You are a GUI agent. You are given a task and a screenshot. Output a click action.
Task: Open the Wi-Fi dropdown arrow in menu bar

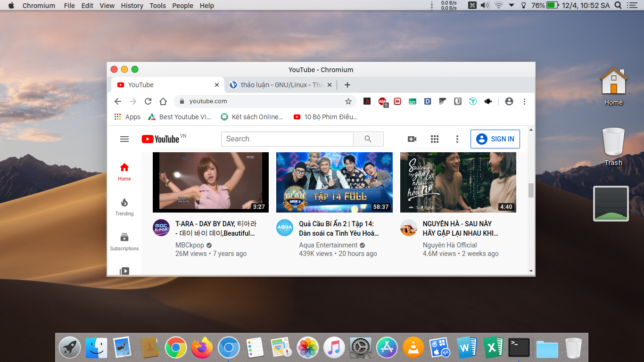pos(511,6)
